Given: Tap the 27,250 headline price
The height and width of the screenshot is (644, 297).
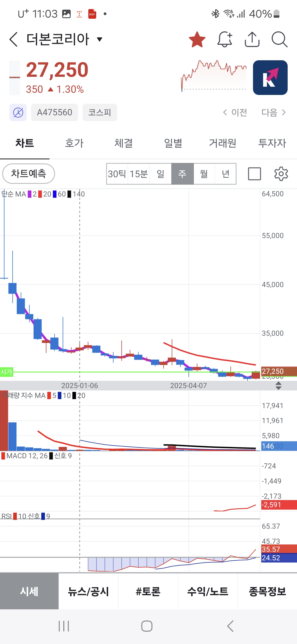Looking at the screenshot, I should (57, 70).
